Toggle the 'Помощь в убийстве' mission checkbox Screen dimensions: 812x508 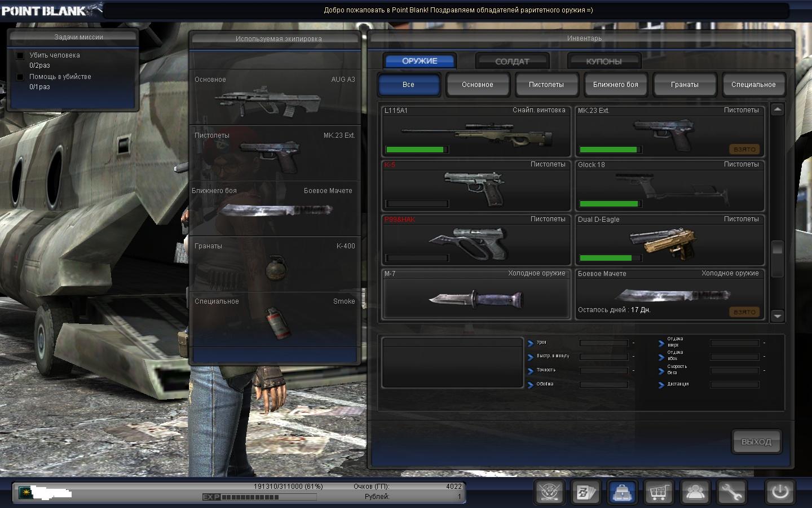20,77
